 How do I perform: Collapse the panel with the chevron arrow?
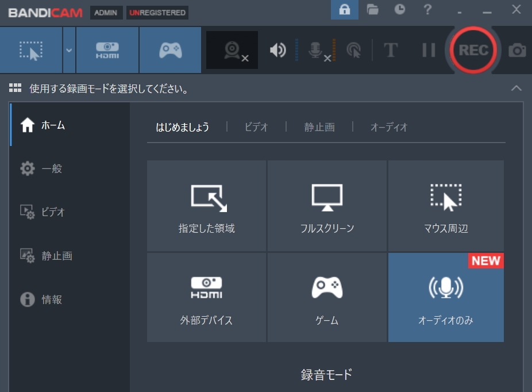tap(516, 89)
